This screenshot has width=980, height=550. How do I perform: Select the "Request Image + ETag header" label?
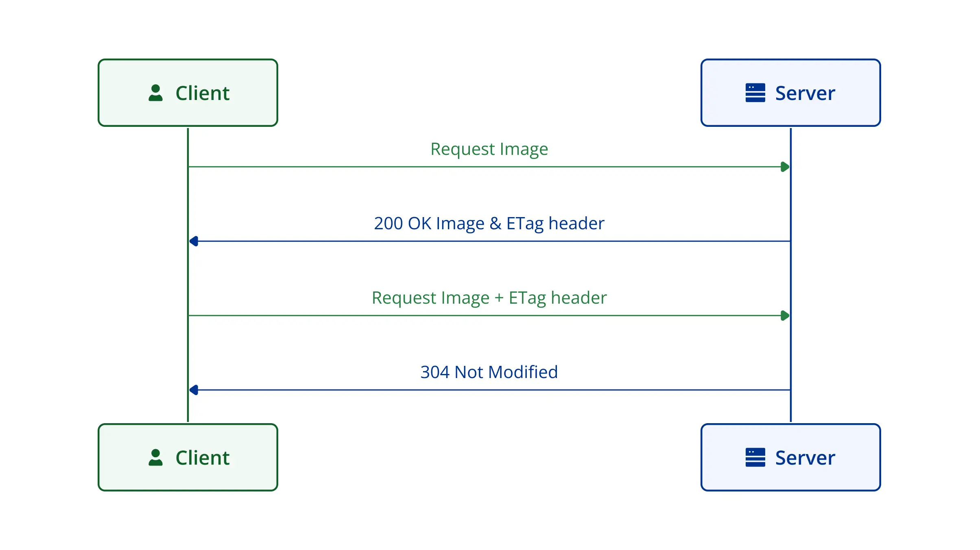(x=489, y=298)
